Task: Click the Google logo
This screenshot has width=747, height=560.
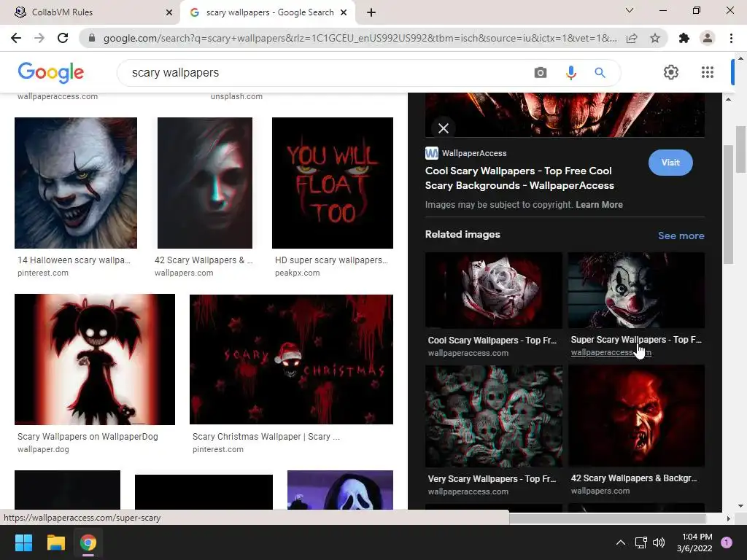Action: (x=51, y=72)
